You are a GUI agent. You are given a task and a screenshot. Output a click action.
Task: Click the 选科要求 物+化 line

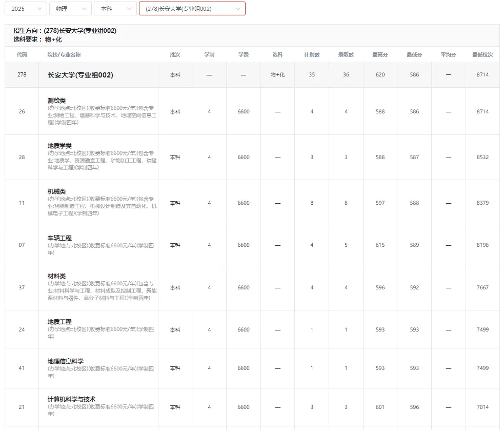tap(37, 40)
